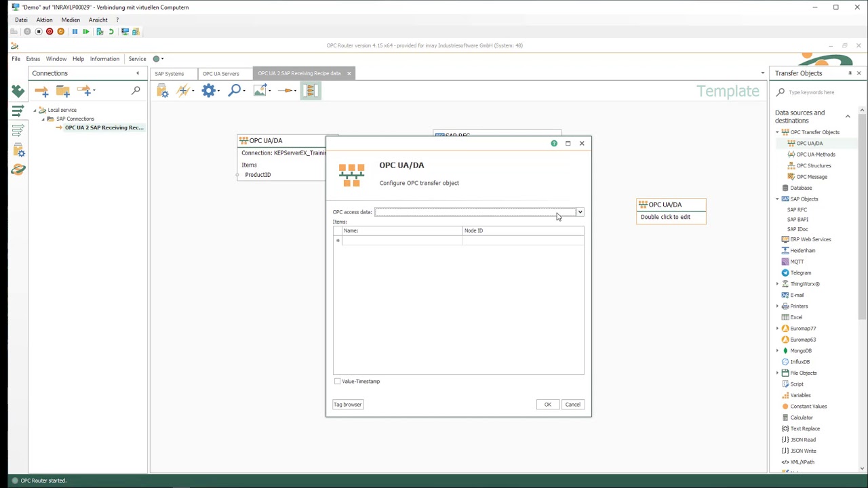Click the Service menu item

pos(138,59)
